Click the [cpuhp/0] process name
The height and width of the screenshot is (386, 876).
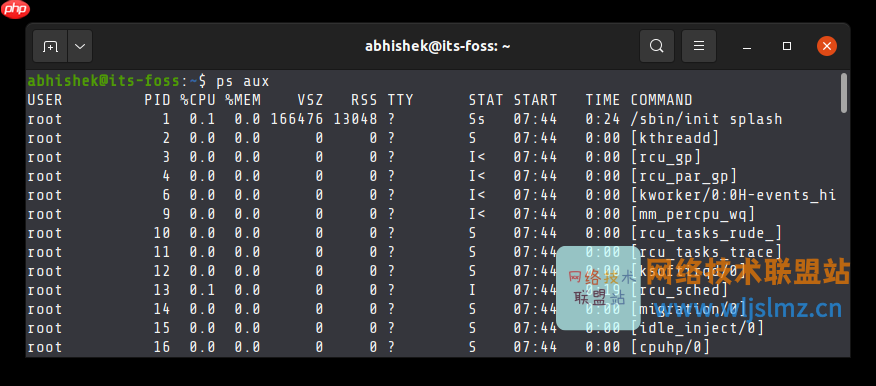pos(670,347)
